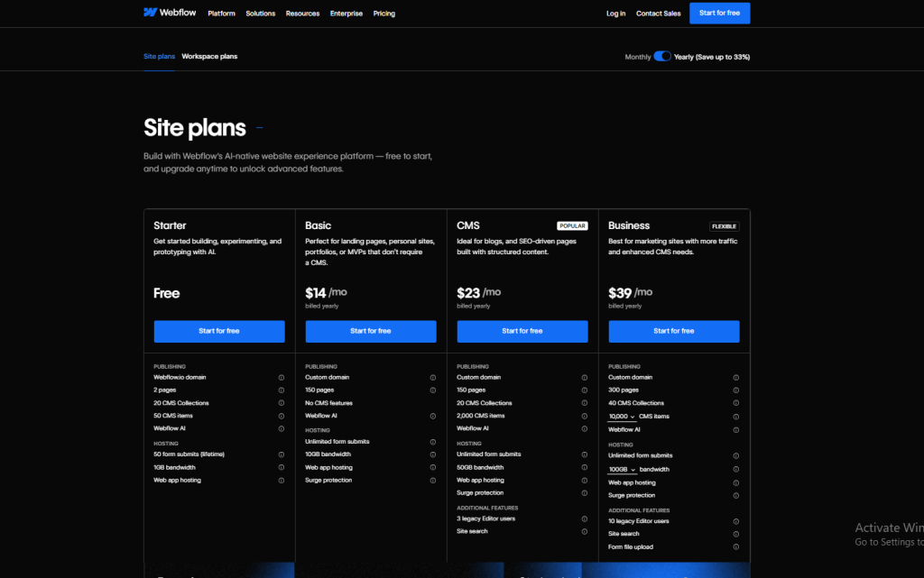
Task: Click the Webflow logo in the navbar
Action: pos(170,13)
